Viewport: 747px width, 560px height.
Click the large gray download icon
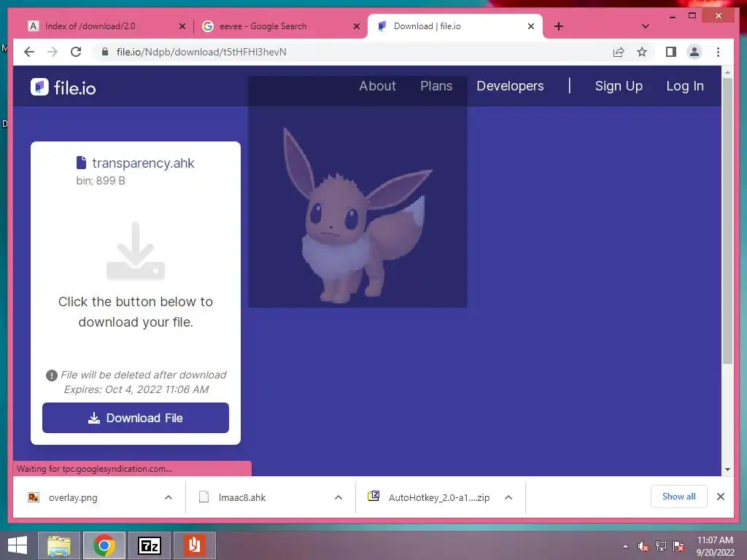point(136,251)
